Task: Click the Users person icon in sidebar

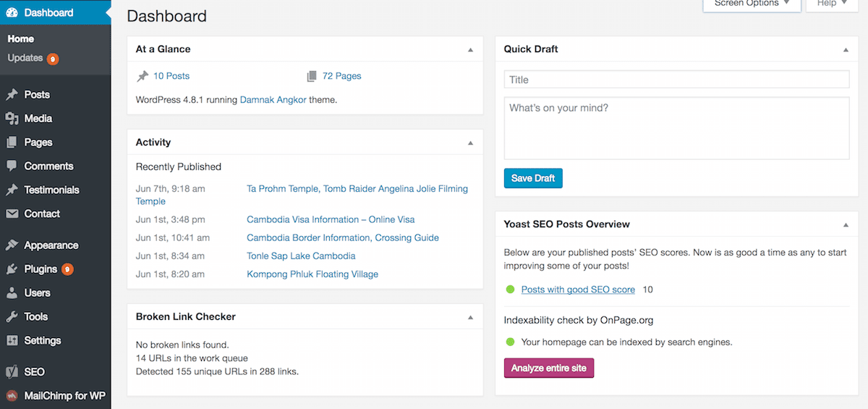Action: click(12, 293)
